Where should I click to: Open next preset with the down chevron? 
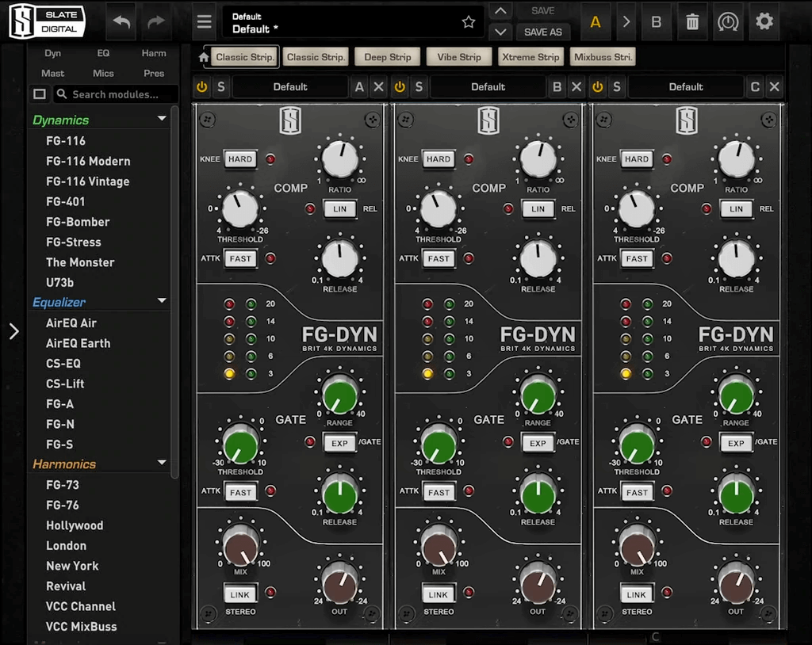pos(500,30)
